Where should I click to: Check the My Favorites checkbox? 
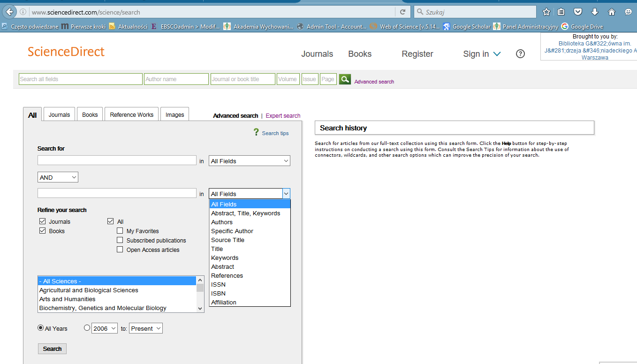(120, 231)
